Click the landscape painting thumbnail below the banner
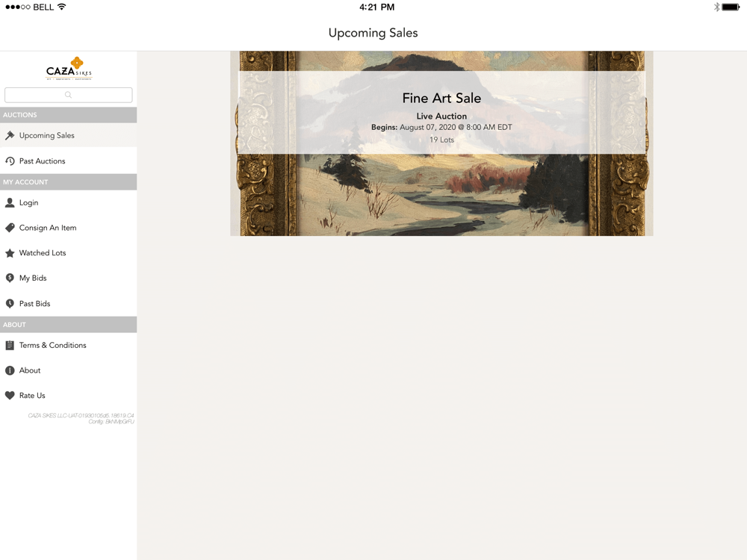 [441, 195]
